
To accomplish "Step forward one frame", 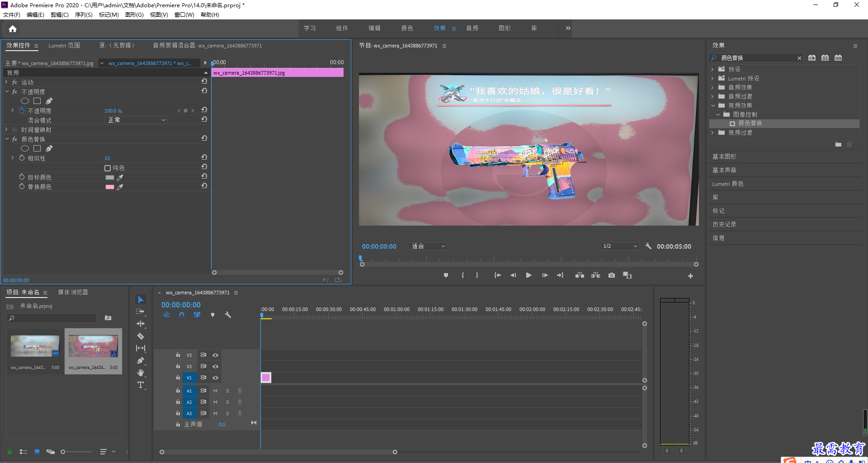I will 545,275.
